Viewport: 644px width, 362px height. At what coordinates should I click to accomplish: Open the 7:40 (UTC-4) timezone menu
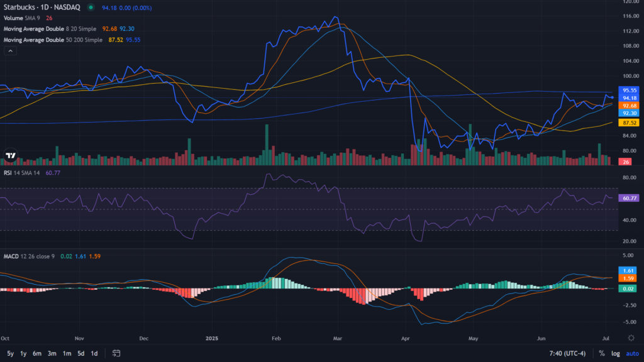click(567, 353)
